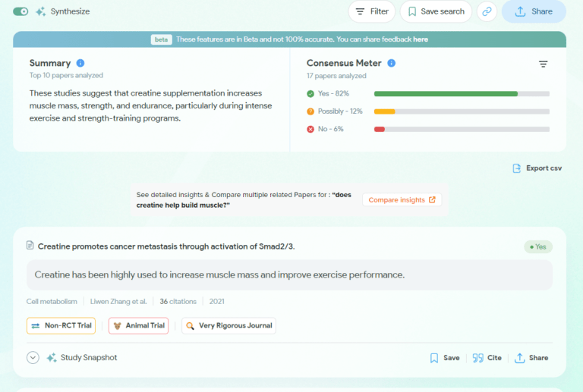Open Compare insights link
The width and height of the screenshot is (583, 392).
[402, 200]
